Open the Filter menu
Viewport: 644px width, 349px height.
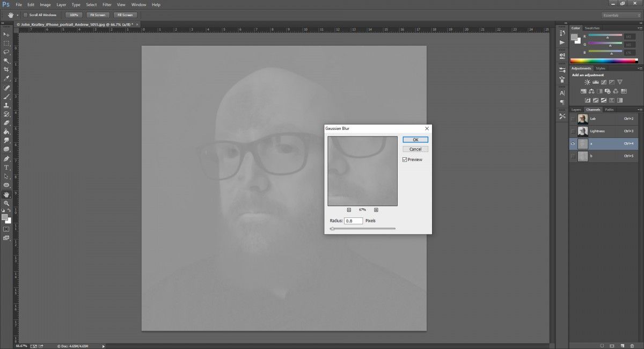coord(107,4)
